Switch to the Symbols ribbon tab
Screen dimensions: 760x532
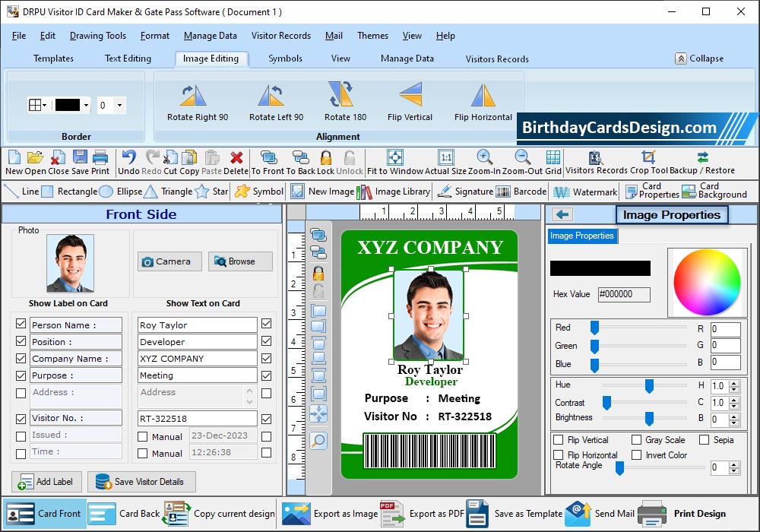click(x=286, y=59)
